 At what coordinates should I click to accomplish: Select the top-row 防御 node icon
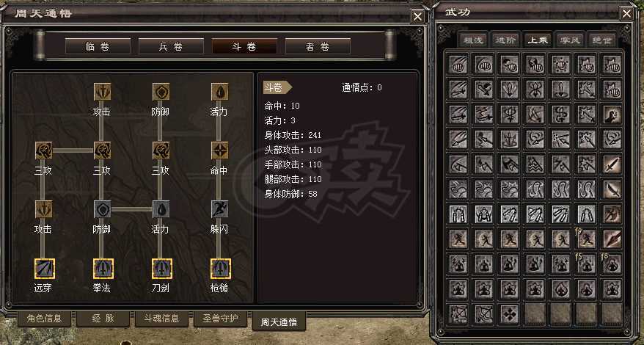[161, 92]
